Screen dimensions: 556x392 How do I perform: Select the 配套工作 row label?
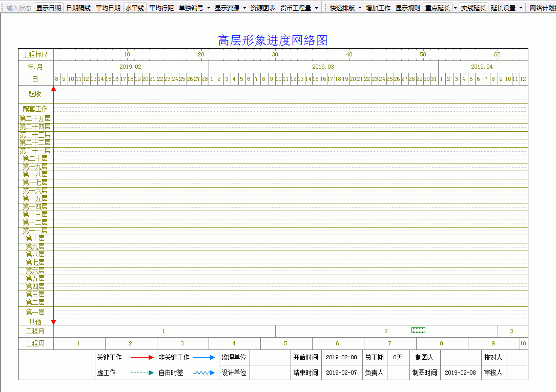pos(35,109)
